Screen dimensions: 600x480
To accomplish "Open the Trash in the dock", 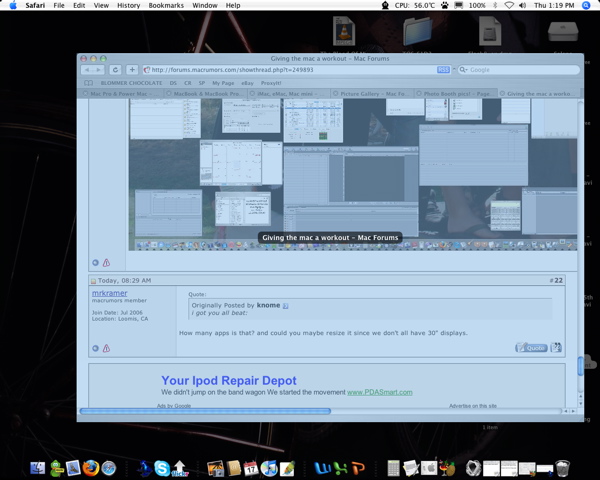I will [x=562, y=468].
